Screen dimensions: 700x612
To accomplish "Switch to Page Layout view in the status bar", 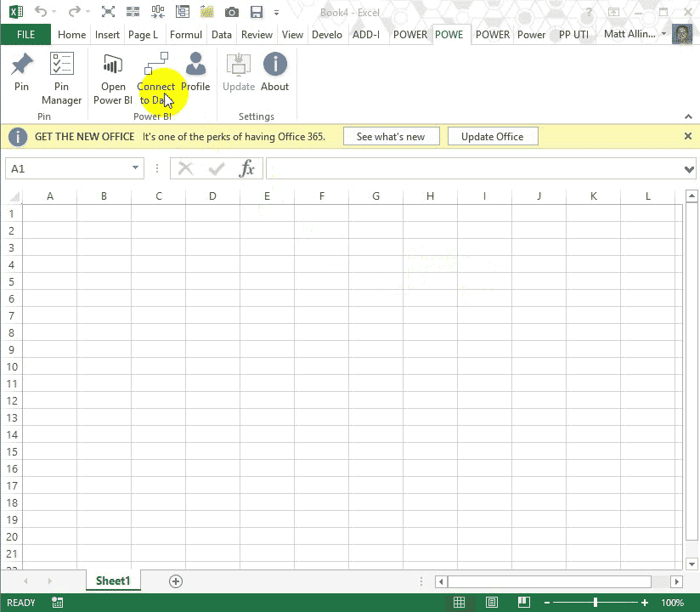I will [491, 602].
